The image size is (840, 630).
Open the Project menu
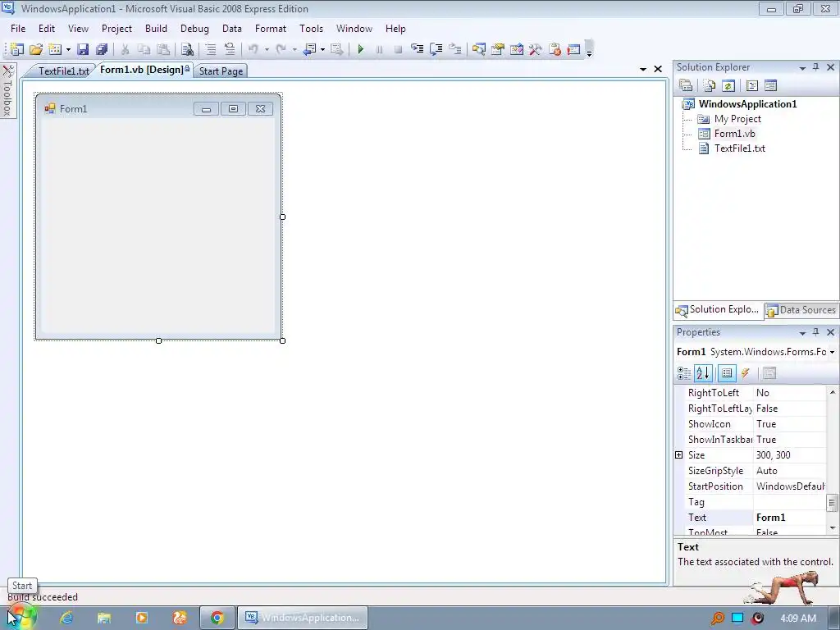[116, 29]
